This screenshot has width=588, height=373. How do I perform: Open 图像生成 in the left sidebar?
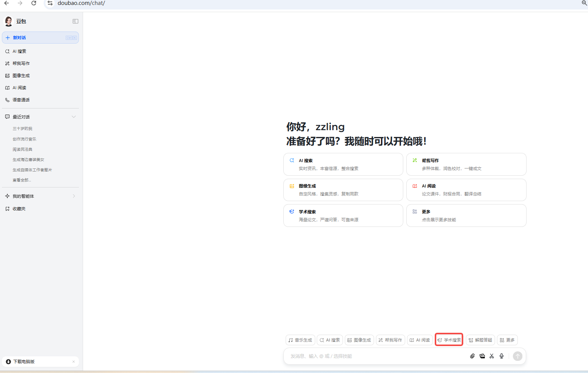point(40,76)
